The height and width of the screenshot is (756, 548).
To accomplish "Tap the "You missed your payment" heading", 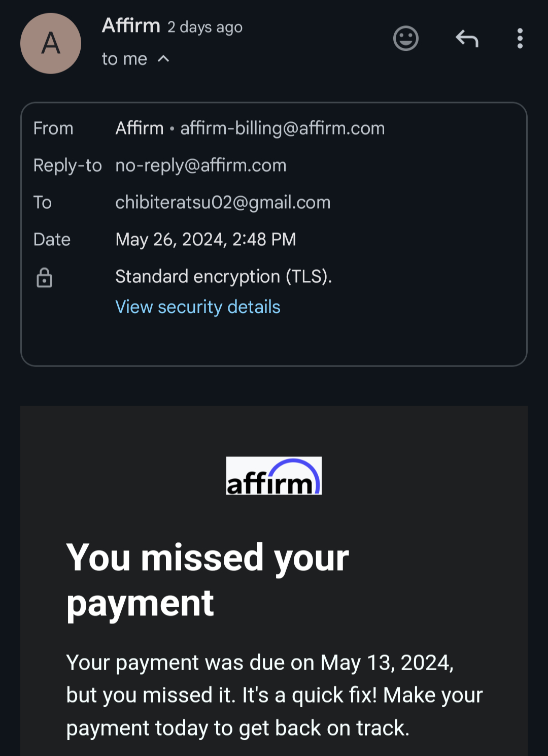I will click(208, 580).
